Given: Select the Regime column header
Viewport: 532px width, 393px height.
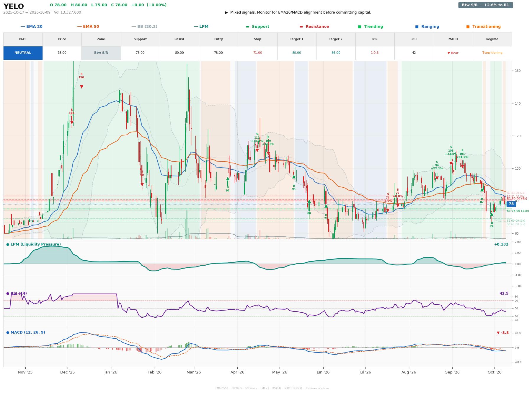Looking at the screenshot, I should pyautogui.click(x=492, y=39).
